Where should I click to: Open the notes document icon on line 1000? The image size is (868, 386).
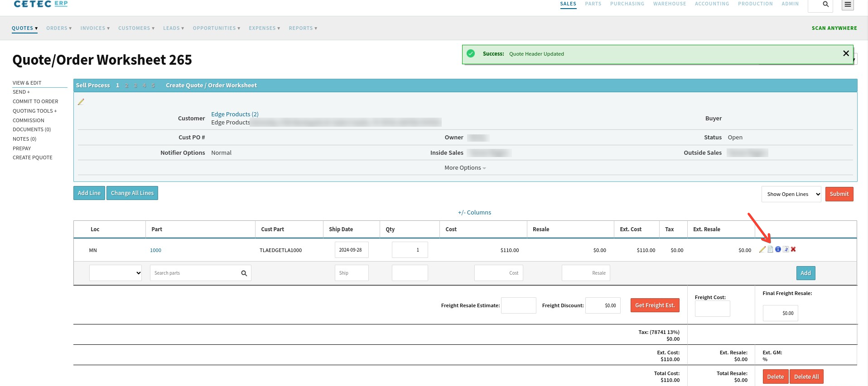(x=770, y=249)
